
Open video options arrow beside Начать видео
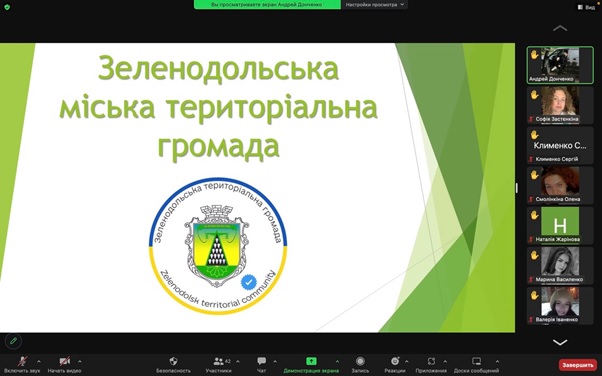[x=80, y=361]
